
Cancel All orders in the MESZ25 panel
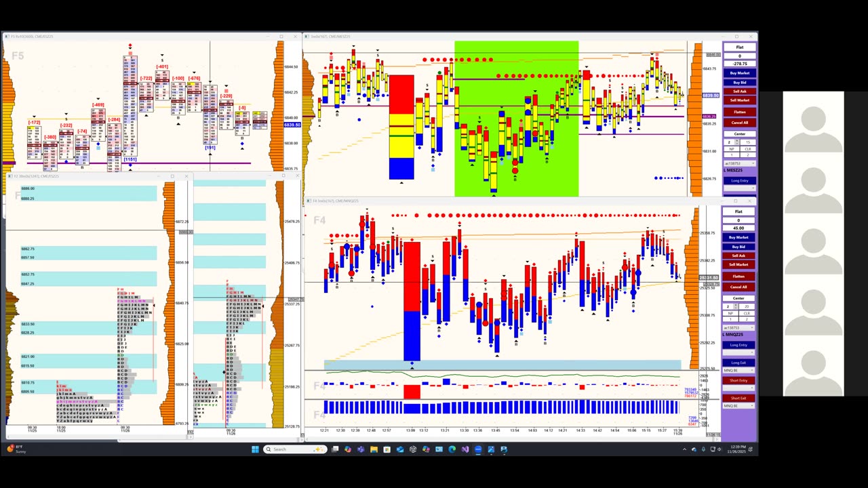(740, 123)
